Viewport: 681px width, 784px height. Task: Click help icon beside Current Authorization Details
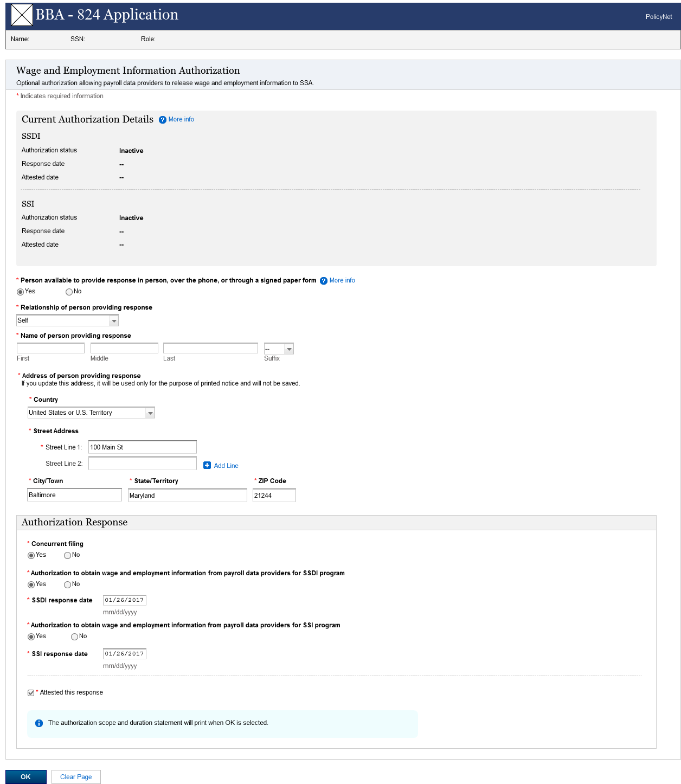pyautogui.click(x=163, y=120)
